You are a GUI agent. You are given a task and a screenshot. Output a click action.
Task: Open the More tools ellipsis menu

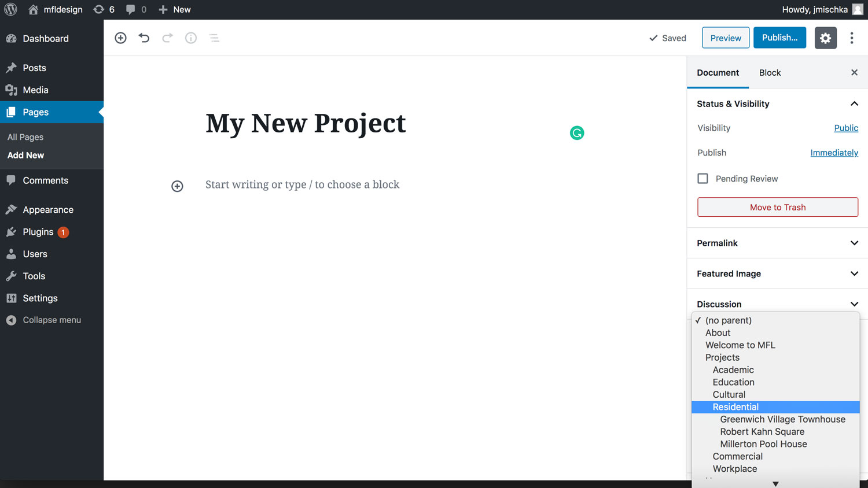(852, 38)
